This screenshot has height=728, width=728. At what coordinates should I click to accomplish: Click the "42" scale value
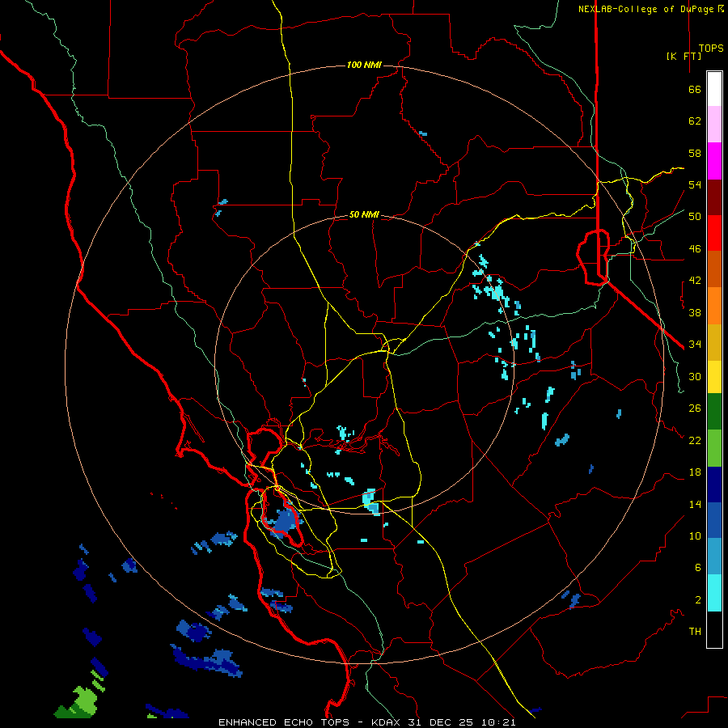695,281
